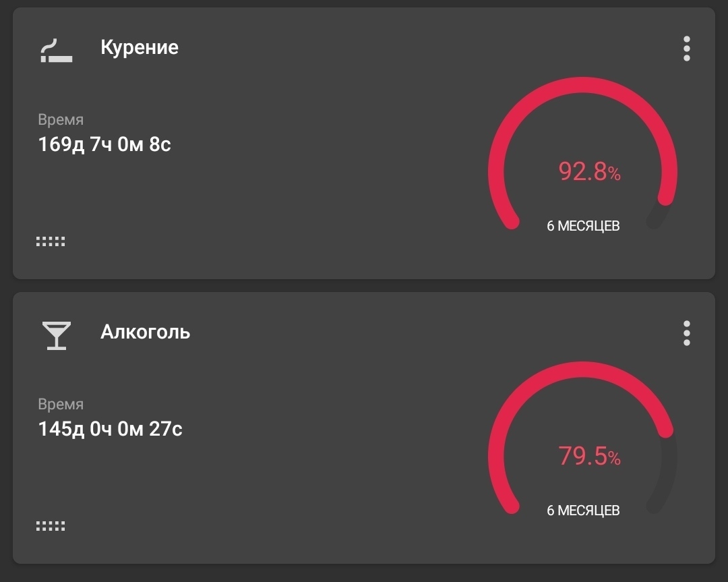728x582 pixels.
Task: Tap the 6 МЕСЯЦЕВ goal under 92.8%
Action: click(583, 226)
